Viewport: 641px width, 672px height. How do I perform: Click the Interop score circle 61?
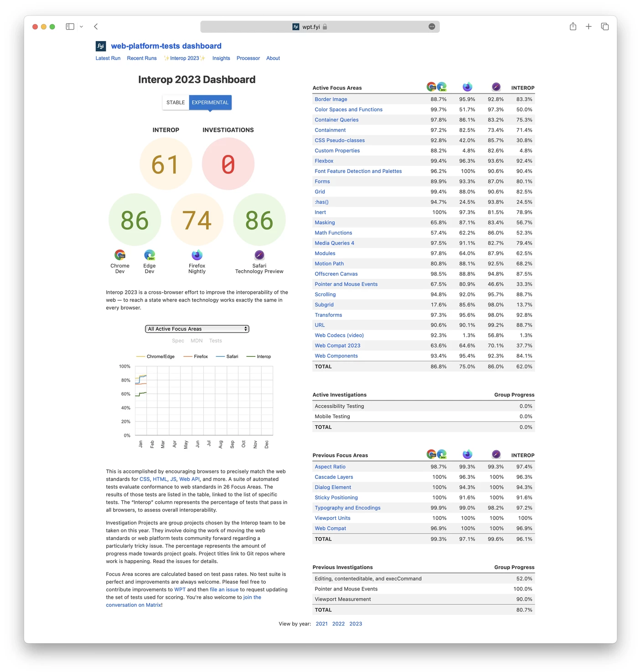click(165, 164)
